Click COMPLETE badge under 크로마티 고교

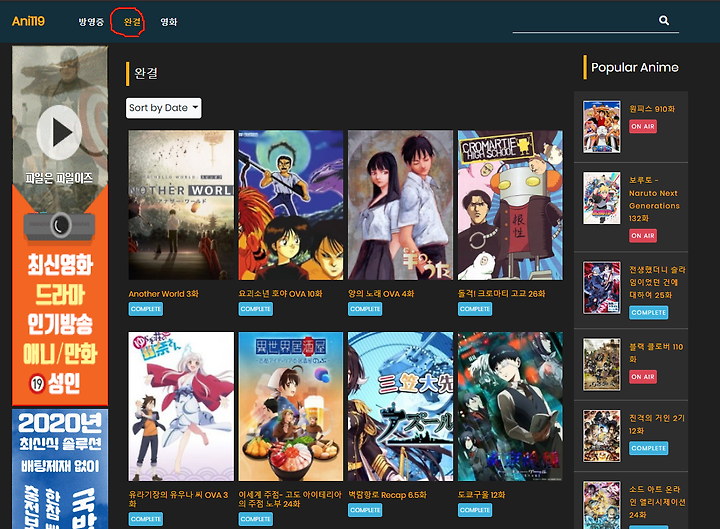475,309
